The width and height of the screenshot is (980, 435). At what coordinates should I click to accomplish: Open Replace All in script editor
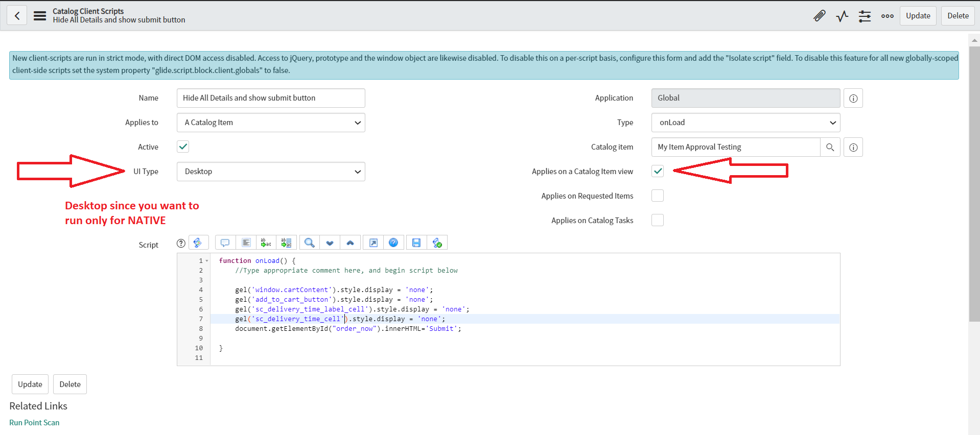[x=287, y=243]
